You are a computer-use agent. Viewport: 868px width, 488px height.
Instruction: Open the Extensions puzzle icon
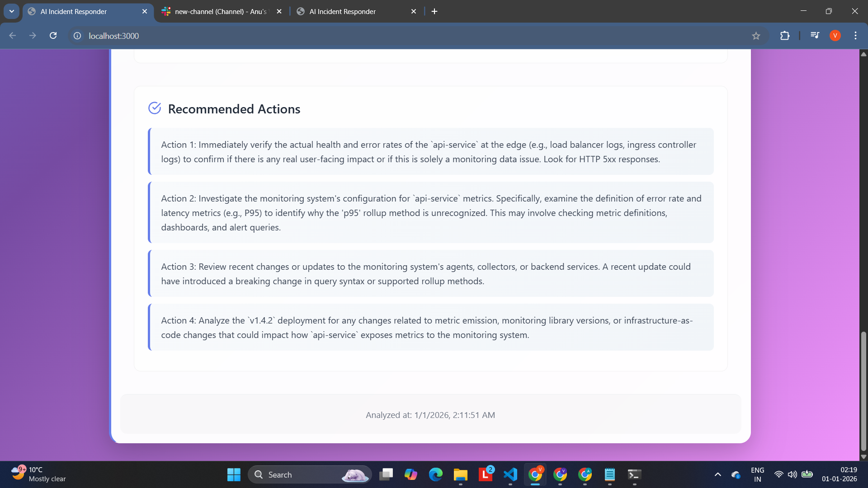point(785,36)
